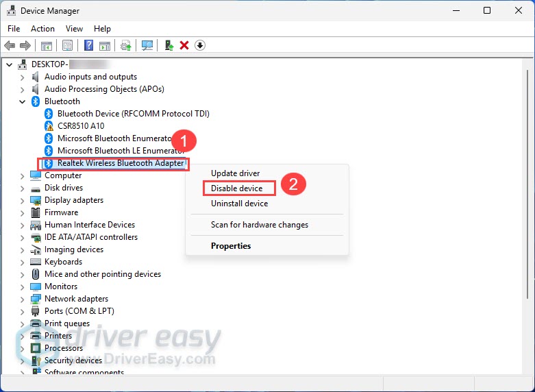The height and width of the screenshot is (392, 535).
Task: Expand Audio Processing Objects (APOs)
Action: coord(22,90)
